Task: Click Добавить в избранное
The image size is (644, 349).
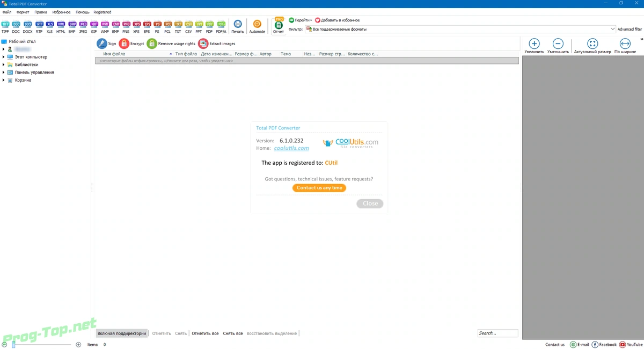Action: tap(337, 20)
